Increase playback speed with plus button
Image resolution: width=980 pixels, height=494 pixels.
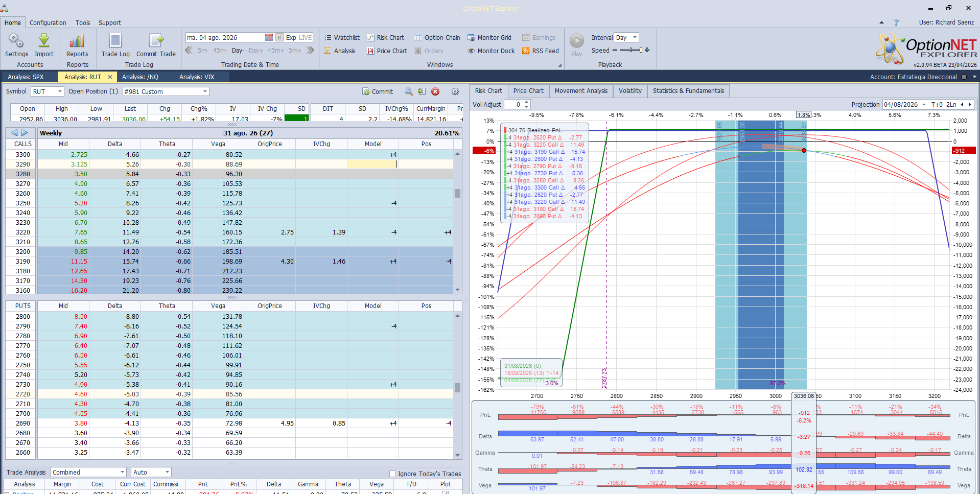click(x=647, y=50)
